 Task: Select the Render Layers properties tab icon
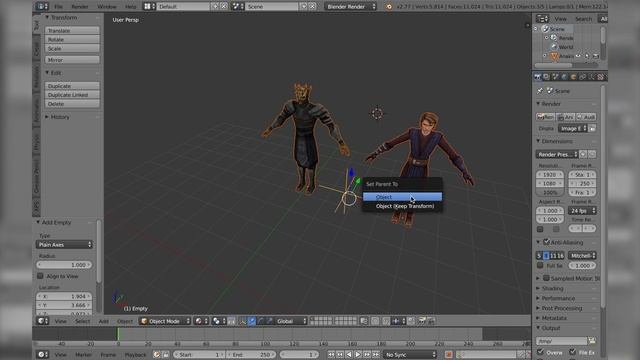click(x=547, y=77)
